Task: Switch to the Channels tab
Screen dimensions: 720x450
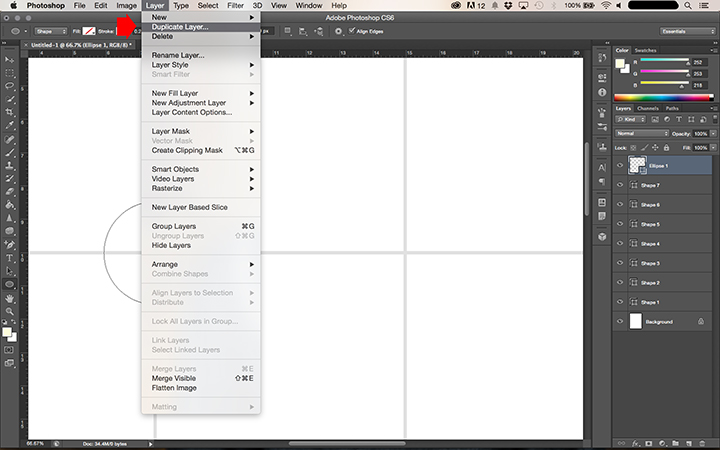Action: tap(648, 108)
